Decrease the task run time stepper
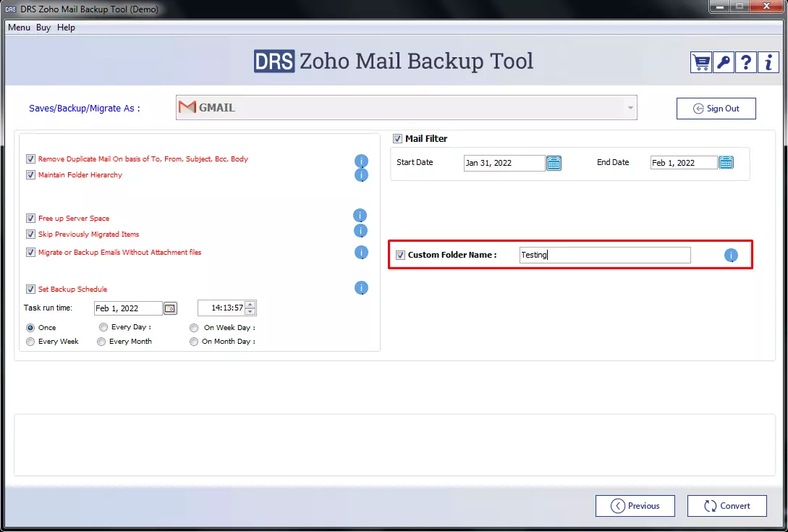The image size is (788, 532). pos(250,312)
